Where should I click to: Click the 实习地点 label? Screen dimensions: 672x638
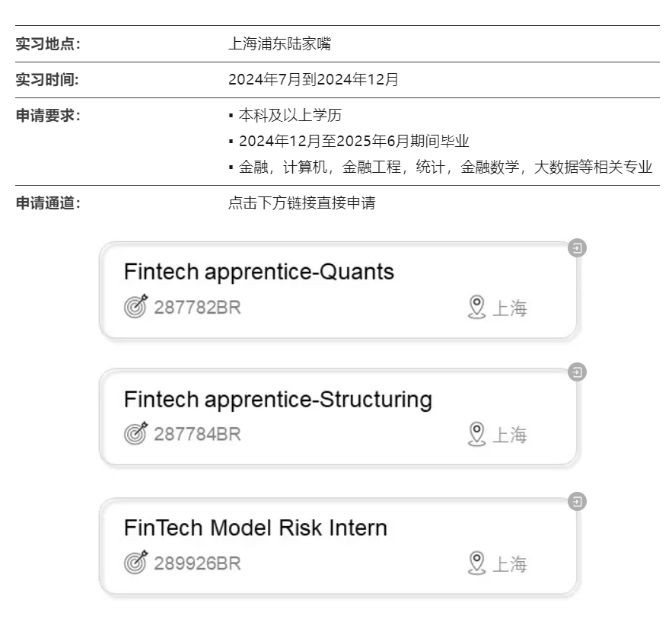click(x=48, y=44)
